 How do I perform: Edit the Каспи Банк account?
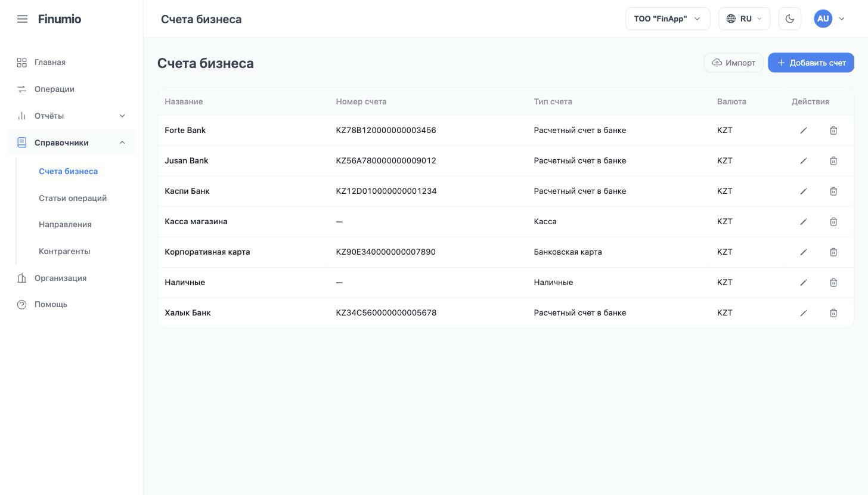804,191
